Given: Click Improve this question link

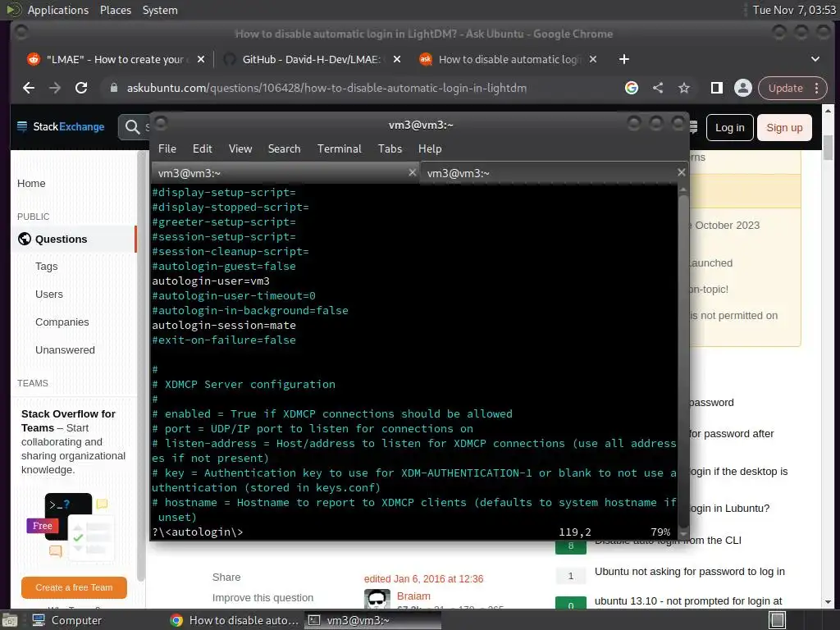Looking at the screenshot, I should click(x=262, y=598).
